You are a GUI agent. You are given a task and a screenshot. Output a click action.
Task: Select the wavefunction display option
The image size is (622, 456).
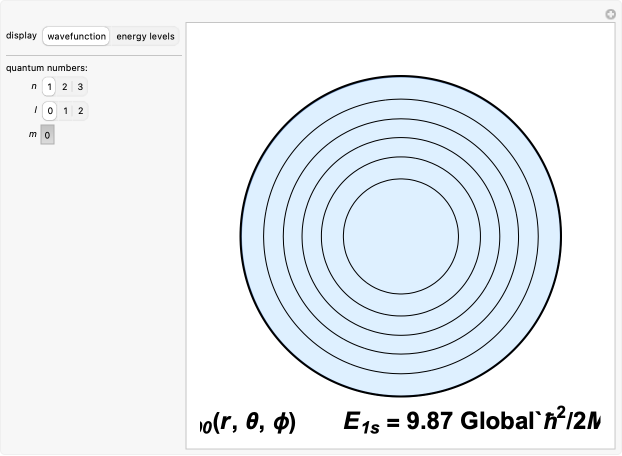pyautogui.click(x=76, y=36)
